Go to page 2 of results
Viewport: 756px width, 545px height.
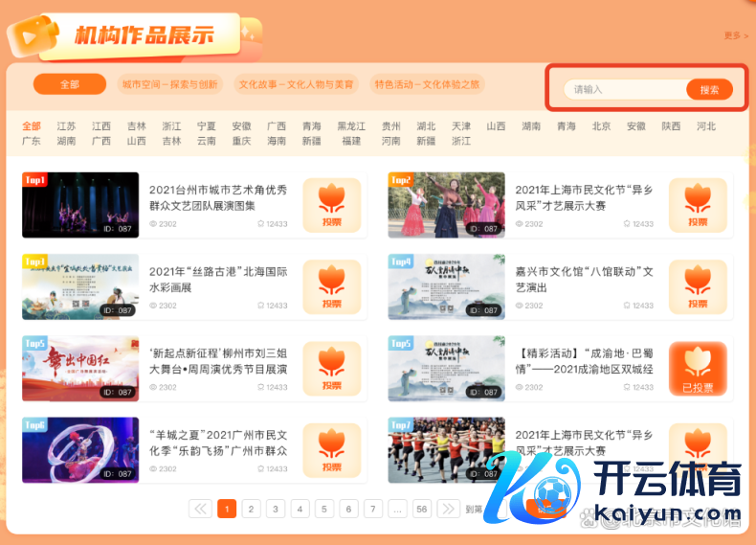[252, 509]
